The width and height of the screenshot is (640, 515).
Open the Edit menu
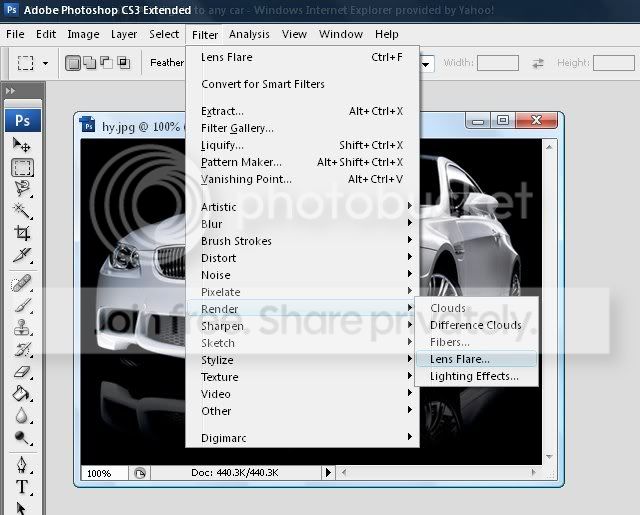pyautogui.click(x=46, y=34)
